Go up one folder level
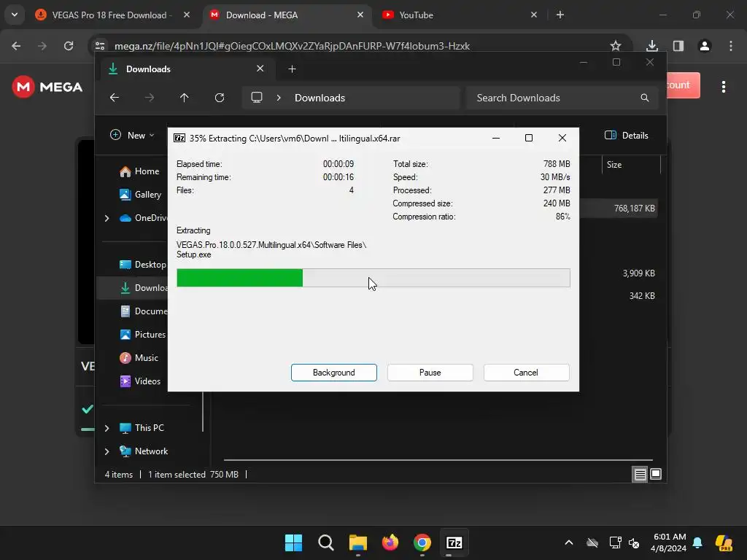Viewport: 747px width, 560px height. (x=185, y=98)
